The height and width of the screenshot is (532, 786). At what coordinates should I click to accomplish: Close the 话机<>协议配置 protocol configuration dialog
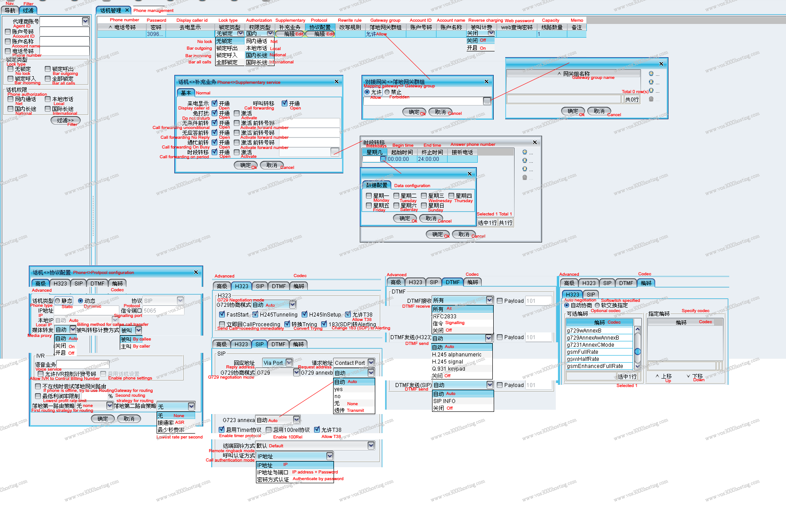pyautogui.click(x=196, y=272)
